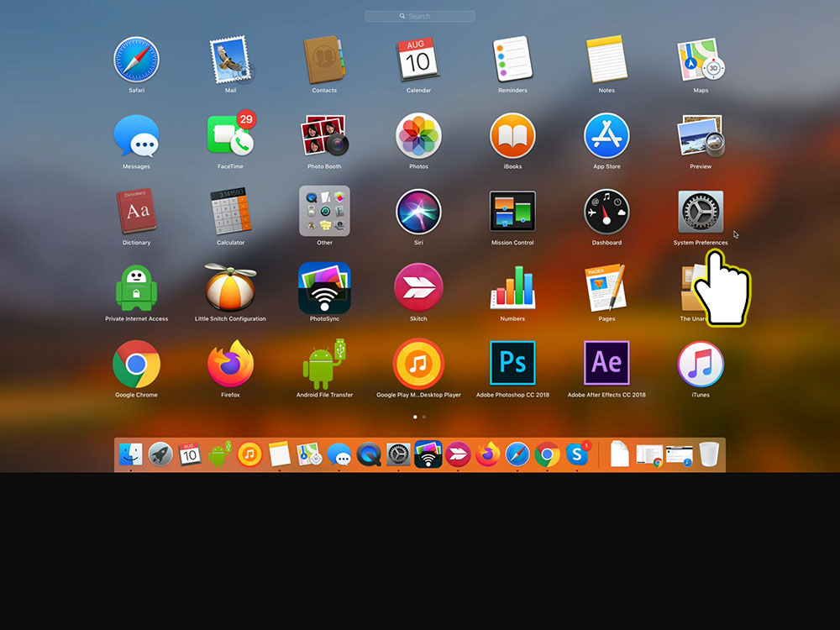Viewport: 840px width, 630px height.
Task: Launch the Photos app
Action: (418, 135)
